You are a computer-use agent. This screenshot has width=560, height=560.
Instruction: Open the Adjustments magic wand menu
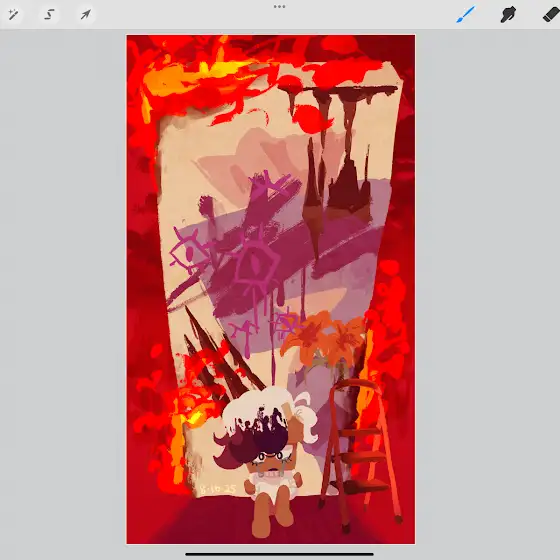[x=14, y=15]
